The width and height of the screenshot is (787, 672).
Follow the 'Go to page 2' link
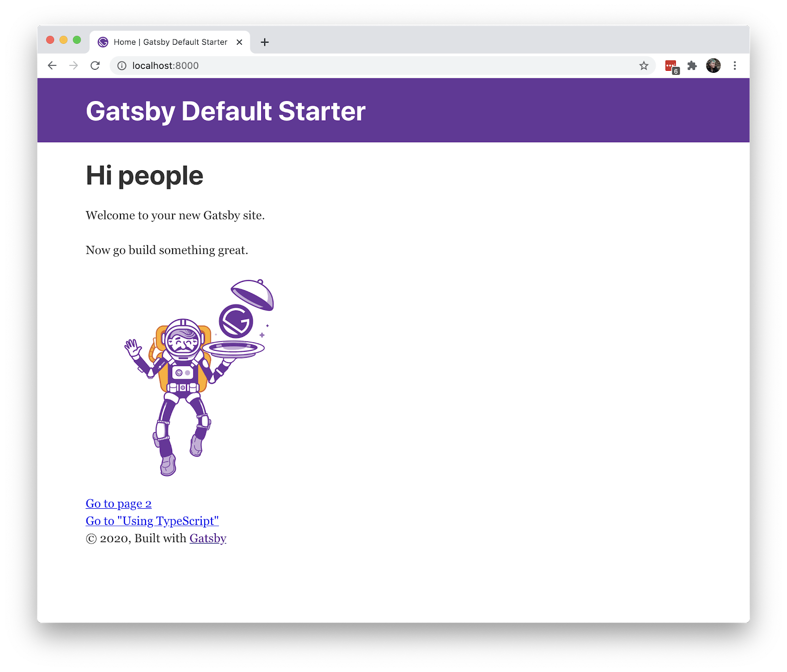[119, 504]
